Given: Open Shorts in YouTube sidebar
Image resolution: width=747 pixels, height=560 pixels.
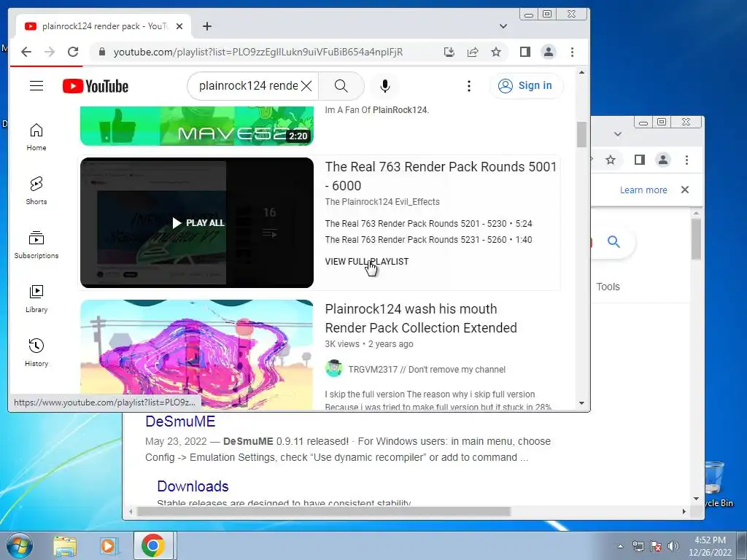Looking at the screenshot, I should click(36, 191).
